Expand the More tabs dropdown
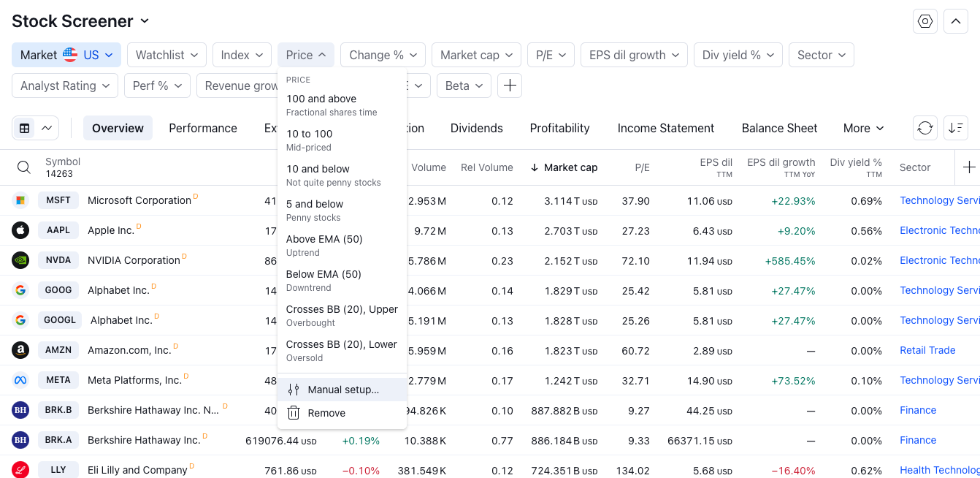Image resolution: width=980 pixels, height=478 pixels. point(863,128)
